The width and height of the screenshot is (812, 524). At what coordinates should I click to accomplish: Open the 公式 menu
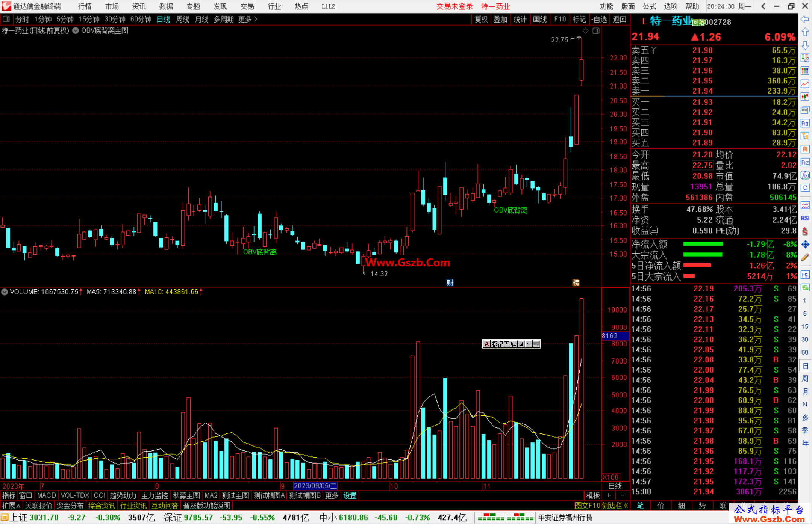[649, 6]
